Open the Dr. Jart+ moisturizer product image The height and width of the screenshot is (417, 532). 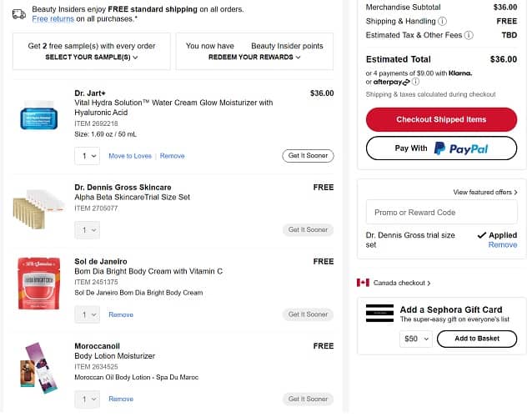(x=40, y=117)
